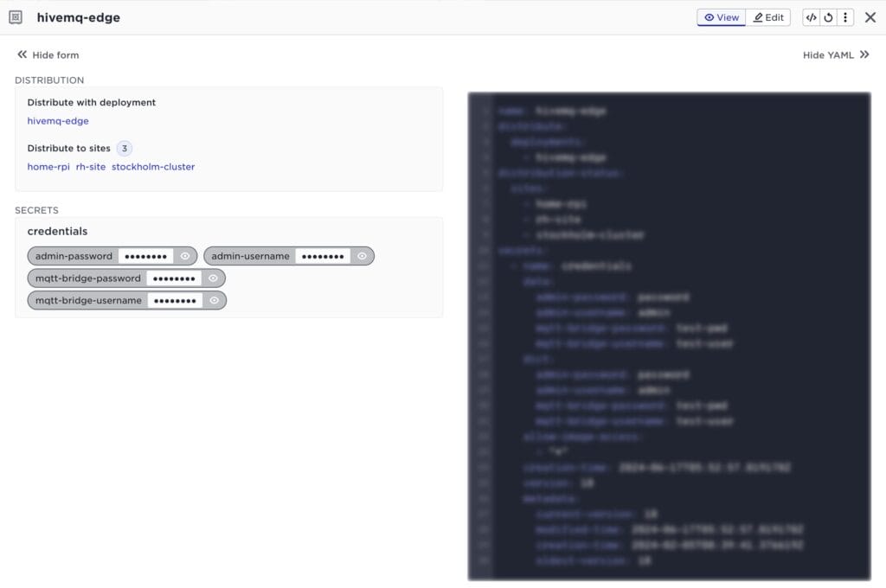This screenshot has height=588, width=886.
Task: Click the hivemq-edge resource icon in the header
Action: [16, 17]
